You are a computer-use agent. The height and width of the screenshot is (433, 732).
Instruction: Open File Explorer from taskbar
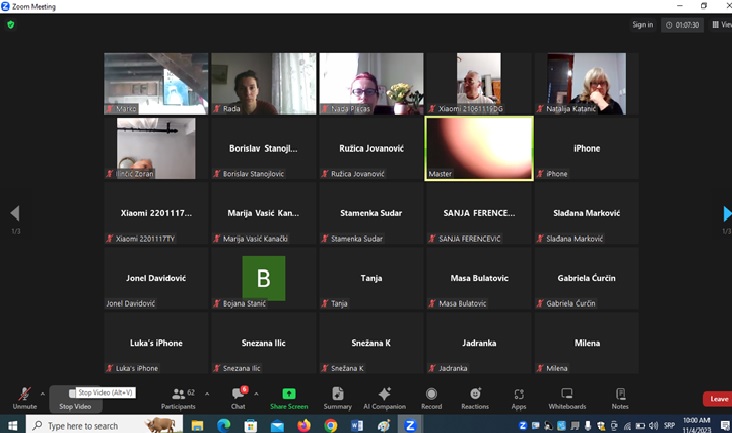pyautogui.click(x=197, y=426)
